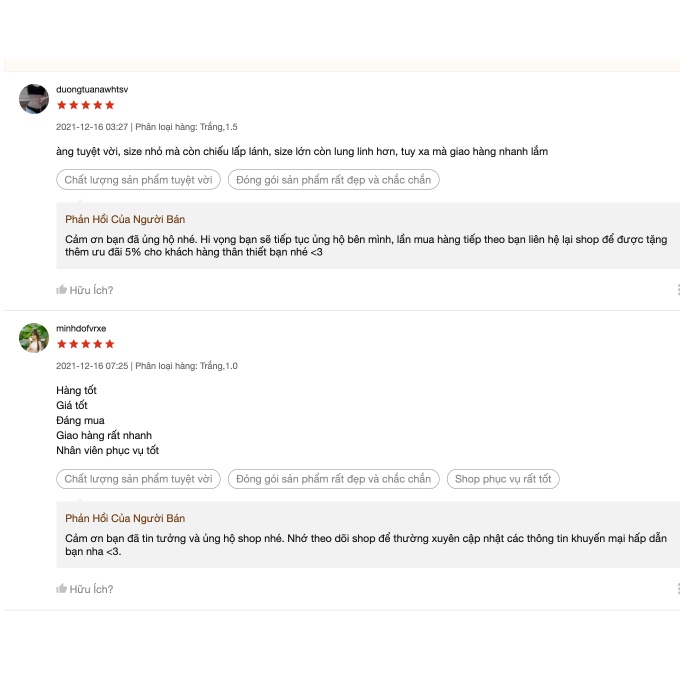Click the thumbs-up icon under minhdofvrxe's review
The height and width of the screenshot is (680, 680).
pos(62,589)
